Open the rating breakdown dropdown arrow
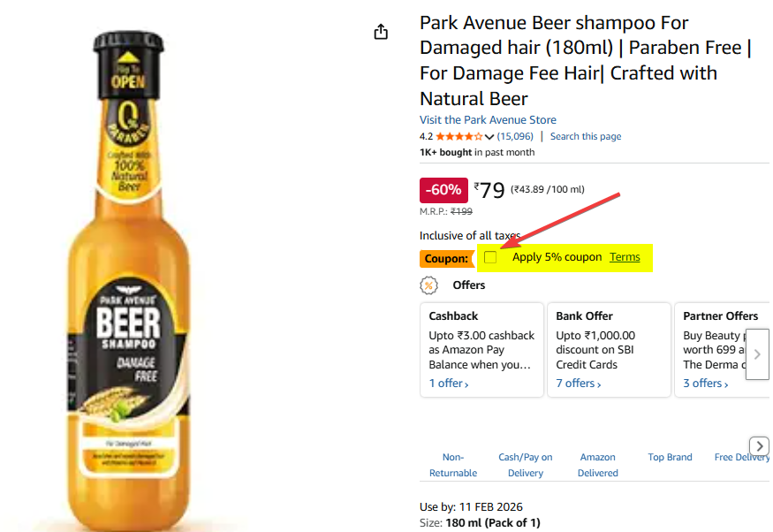Viewport: 773px width, 532px height. click(x=489, y=137)
